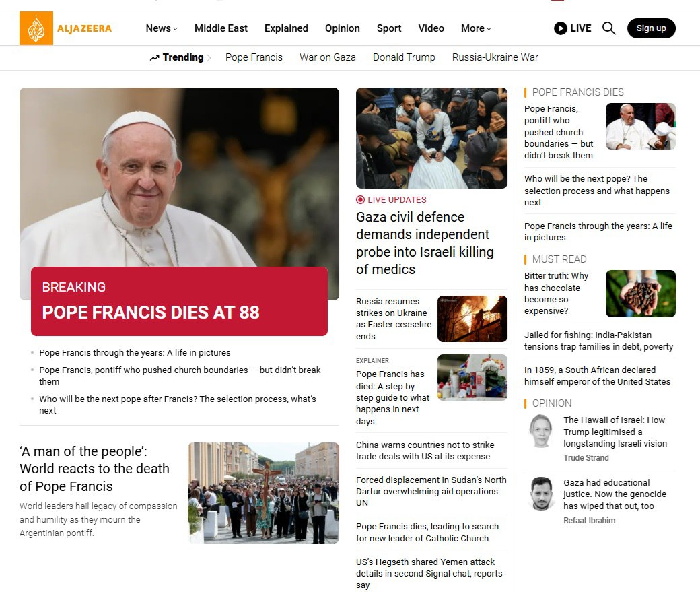Click the chevron next to Trending

[209, 58]
